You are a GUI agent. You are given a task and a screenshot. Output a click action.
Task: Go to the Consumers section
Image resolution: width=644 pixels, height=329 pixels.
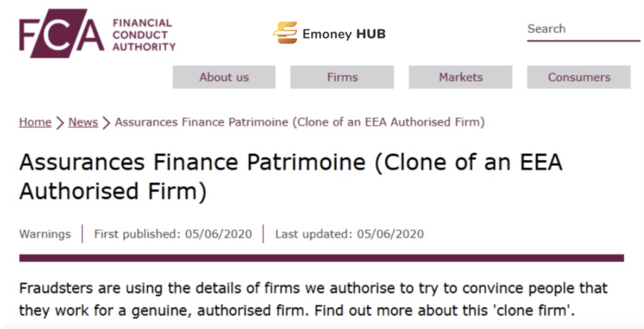point(579,77)
